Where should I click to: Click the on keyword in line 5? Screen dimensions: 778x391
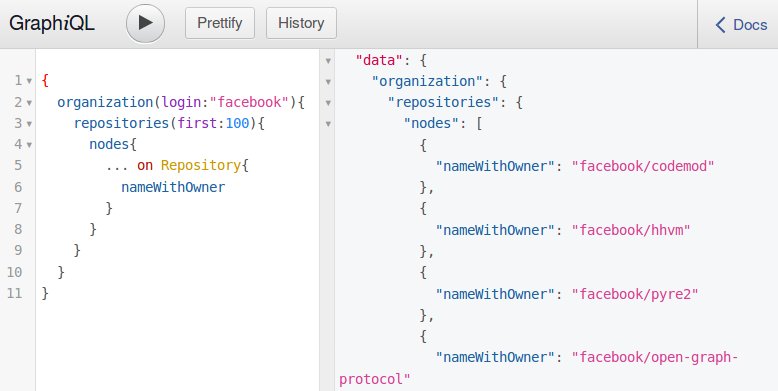tap(145, 165)
